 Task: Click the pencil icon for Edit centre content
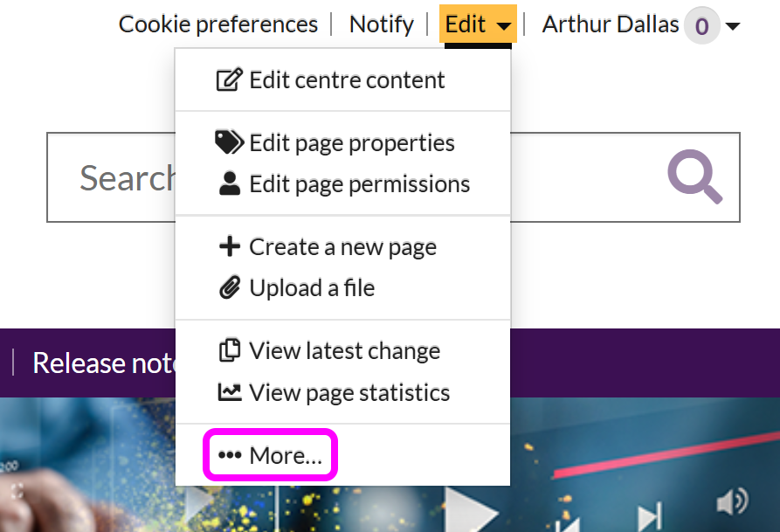pos(229,80)
